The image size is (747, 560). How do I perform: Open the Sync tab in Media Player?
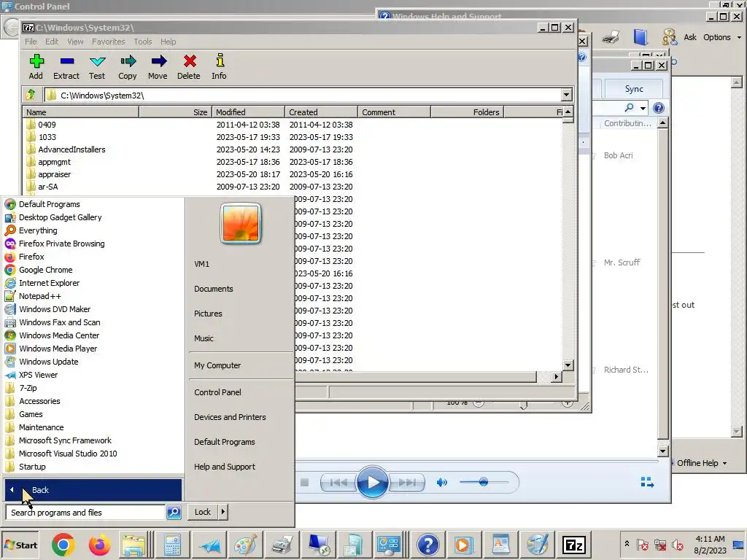[634, 89]
